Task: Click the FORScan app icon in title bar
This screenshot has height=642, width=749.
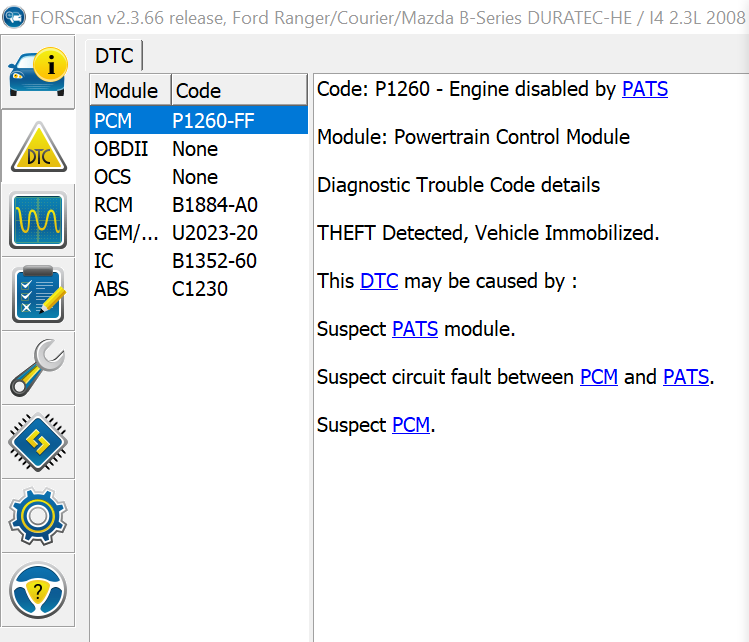Action: [14, 17]
